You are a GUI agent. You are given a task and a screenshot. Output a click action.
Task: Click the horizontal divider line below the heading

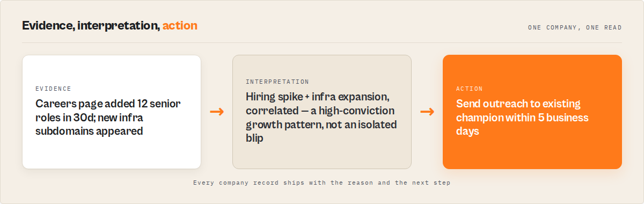tap(322, 42)
